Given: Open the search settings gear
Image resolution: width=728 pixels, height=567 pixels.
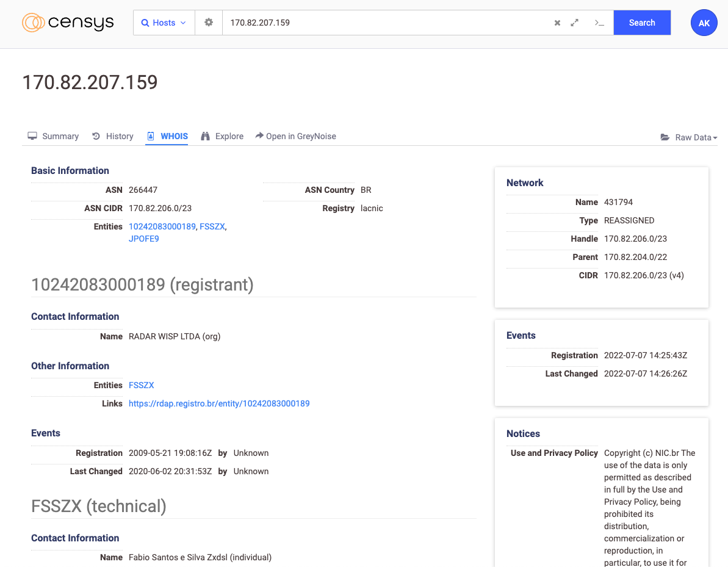Looking at the screenshot, I should click(209, 23).
